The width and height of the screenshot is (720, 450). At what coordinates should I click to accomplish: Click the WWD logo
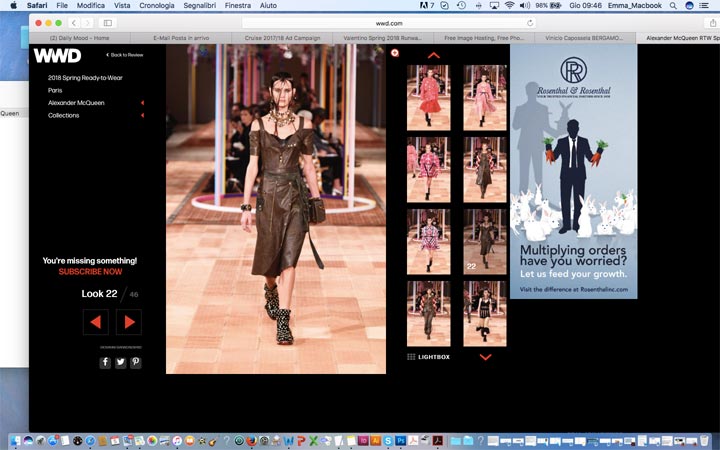tap(57, 56)
